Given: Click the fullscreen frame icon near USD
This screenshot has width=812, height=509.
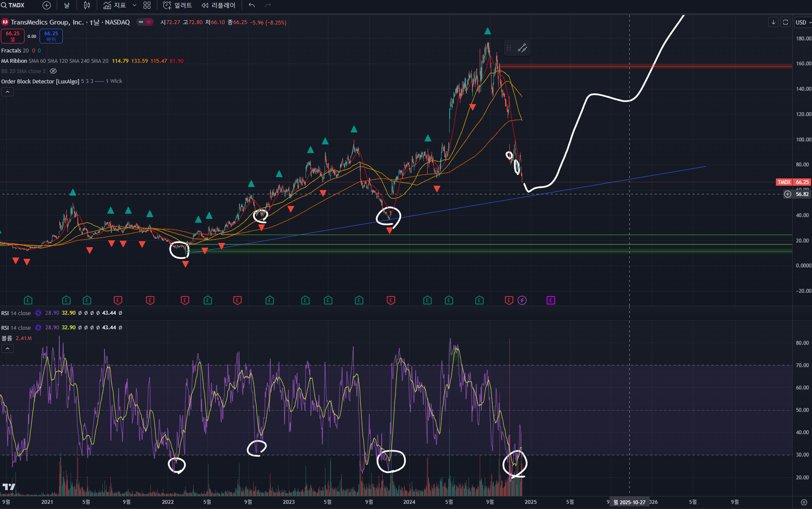Looking at the screenshot, I should coord(785,22).
